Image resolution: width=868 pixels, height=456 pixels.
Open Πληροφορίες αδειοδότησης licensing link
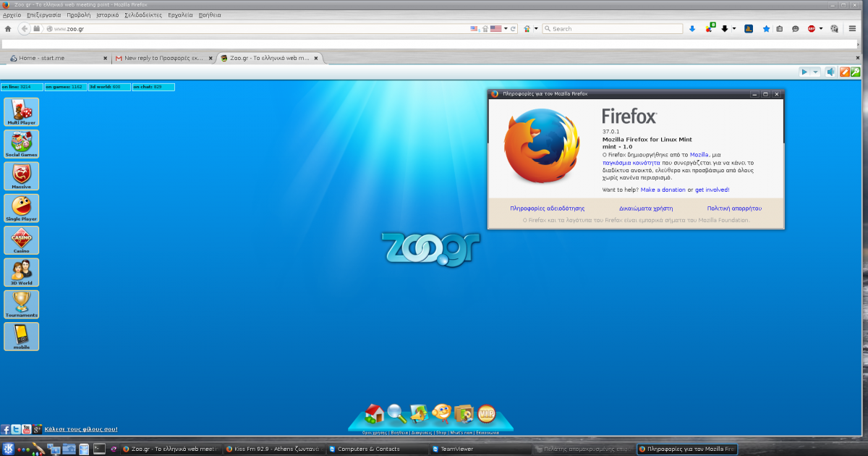[548, 208]
